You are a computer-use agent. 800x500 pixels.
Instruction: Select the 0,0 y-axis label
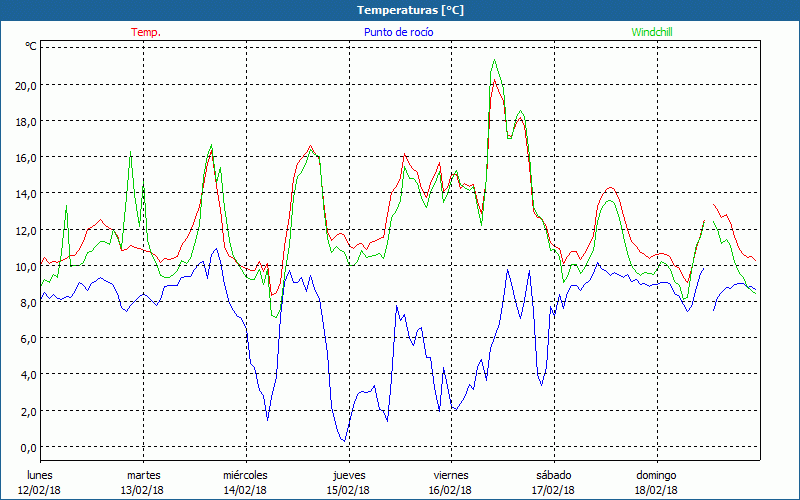click(28, 447)
